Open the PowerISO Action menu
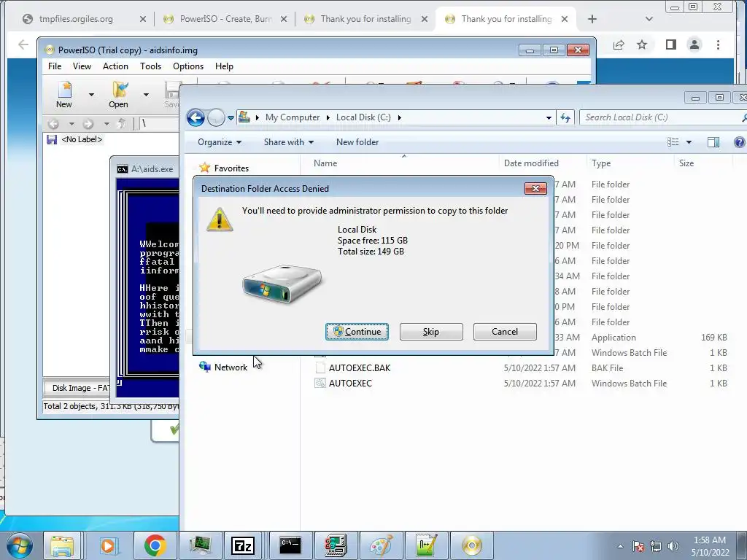The image size is (747, 560). pyautogui.click(x=115, y=66)
